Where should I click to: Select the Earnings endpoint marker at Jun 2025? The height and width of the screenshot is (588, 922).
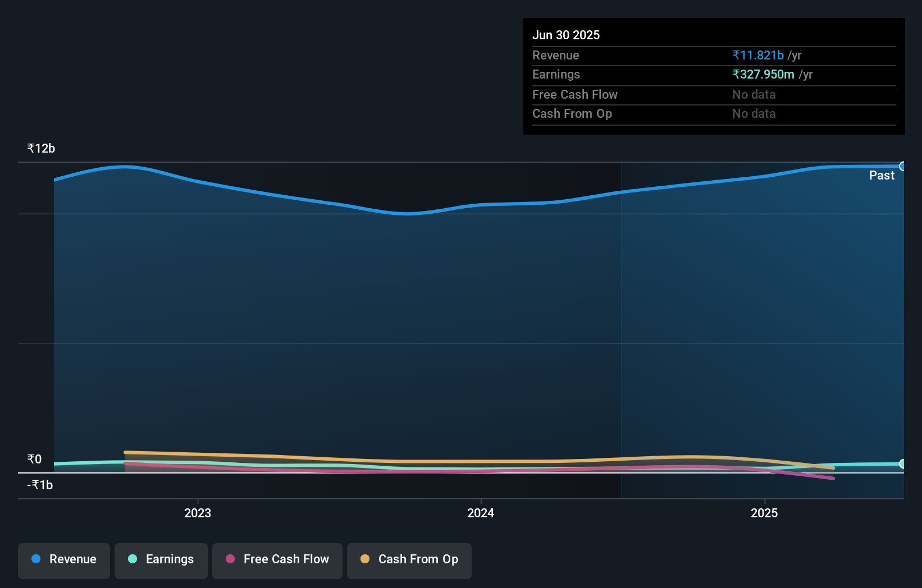tap(903, 464)
